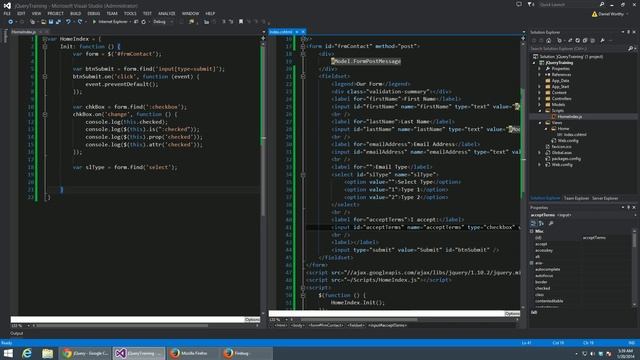Click the Categorized icon in Properties panel
Viewport: 640px width, 360px height.
[x=533, y=223]
